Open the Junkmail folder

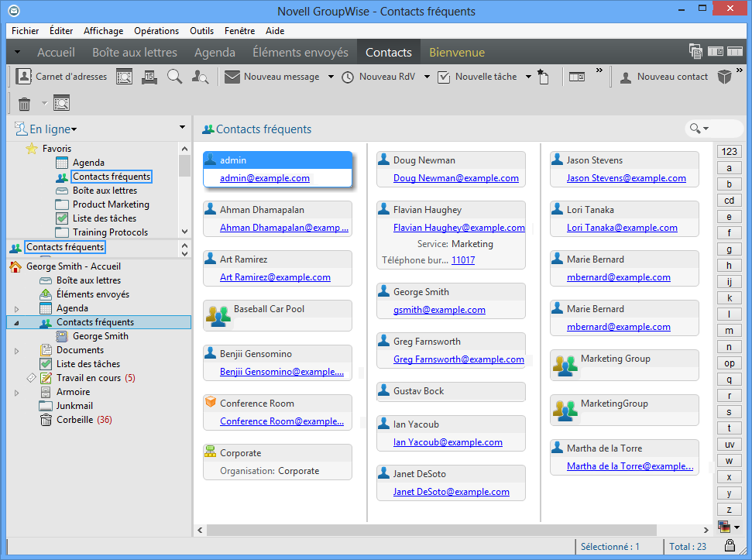74,406
